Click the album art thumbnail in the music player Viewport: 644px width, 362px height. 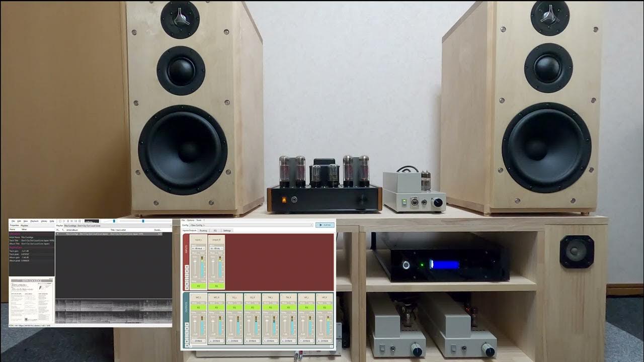32,300
